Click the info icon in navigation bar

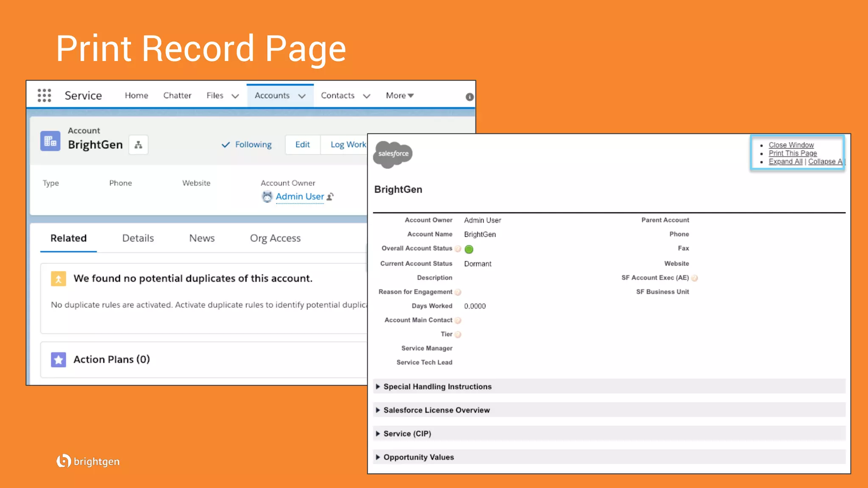point(469,97)
